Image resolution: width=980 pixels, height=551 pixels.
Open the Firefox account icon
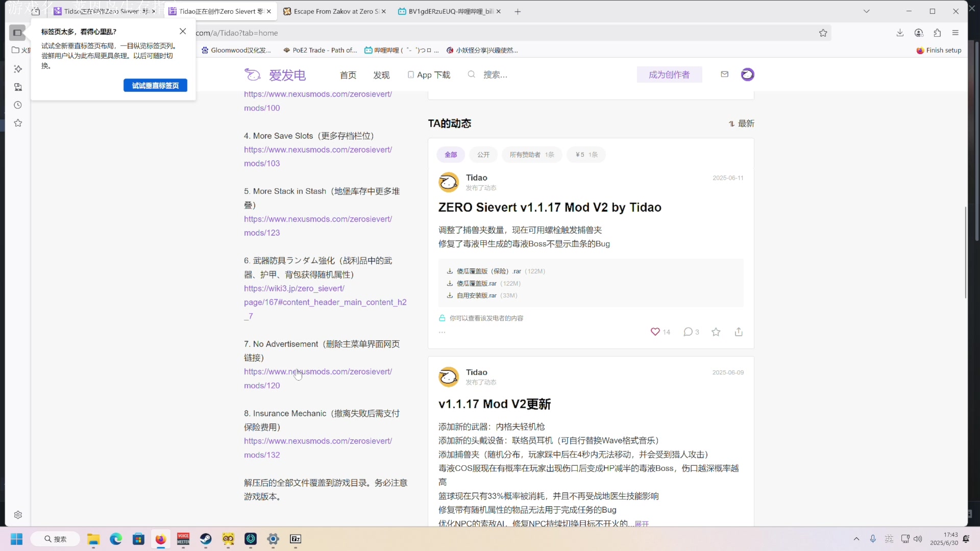[919, 33]
